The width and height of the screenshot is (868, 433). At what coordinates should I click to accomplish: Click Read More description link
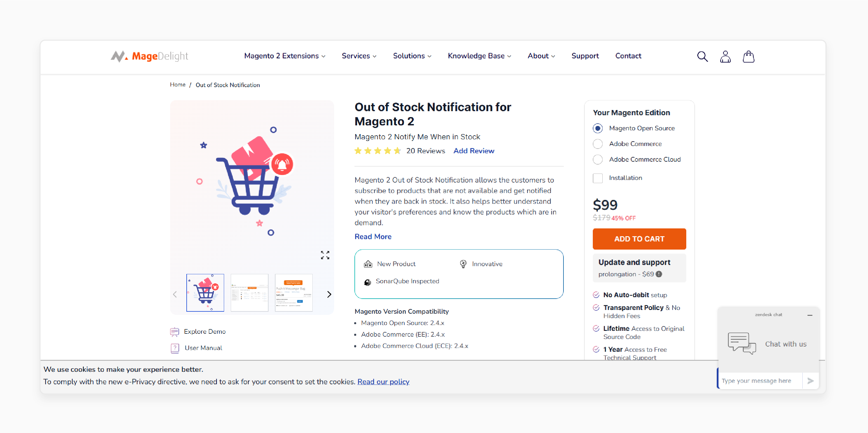pyautogui.click(x=373, y=237)
